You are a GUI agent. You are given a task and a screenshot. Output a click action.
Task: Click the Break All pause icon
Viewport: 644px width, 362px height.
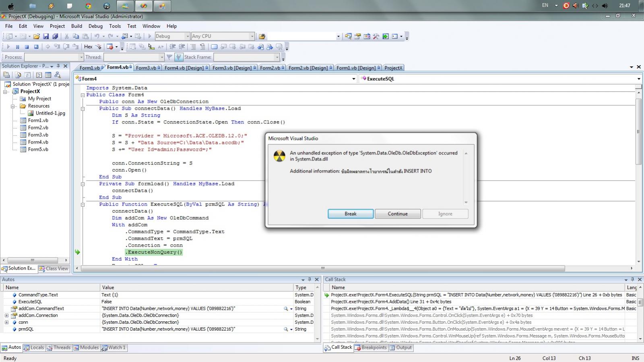[x=17, y=47]
